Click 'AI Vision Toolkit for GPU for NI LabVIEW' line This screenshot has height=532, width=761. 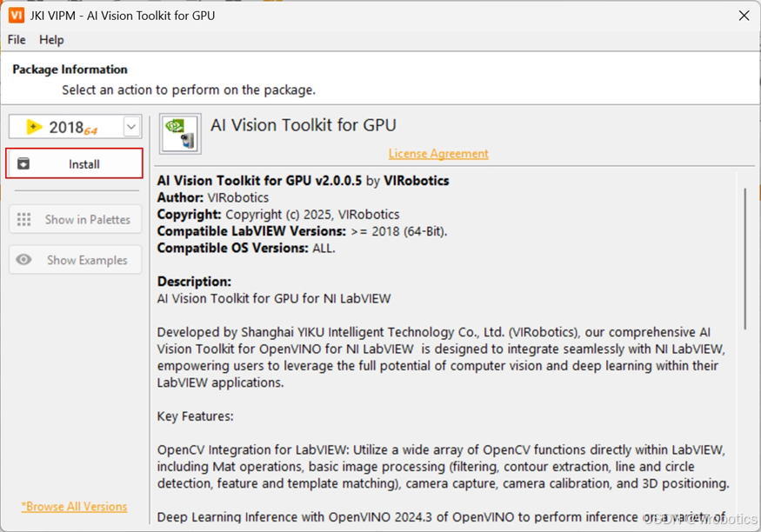pos(274,298)
